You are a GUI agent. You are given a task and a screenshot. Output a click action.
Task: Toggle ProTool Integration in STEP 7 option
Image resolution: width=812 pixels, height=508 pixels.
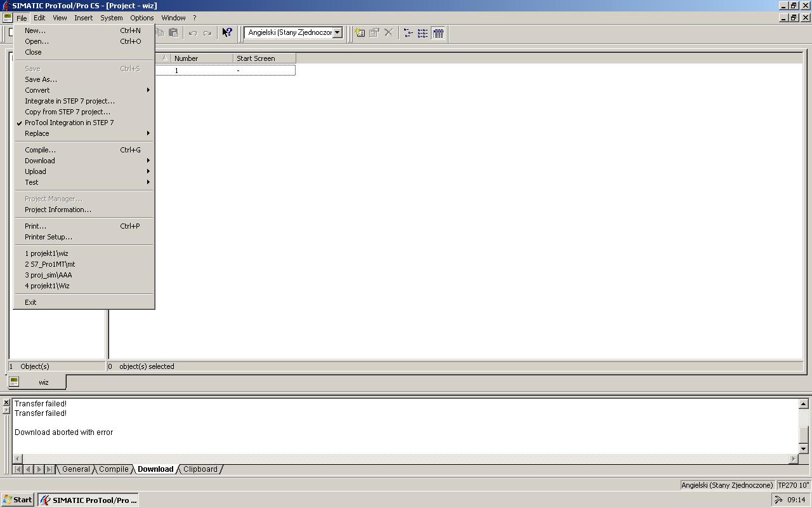tap(84, 123)
